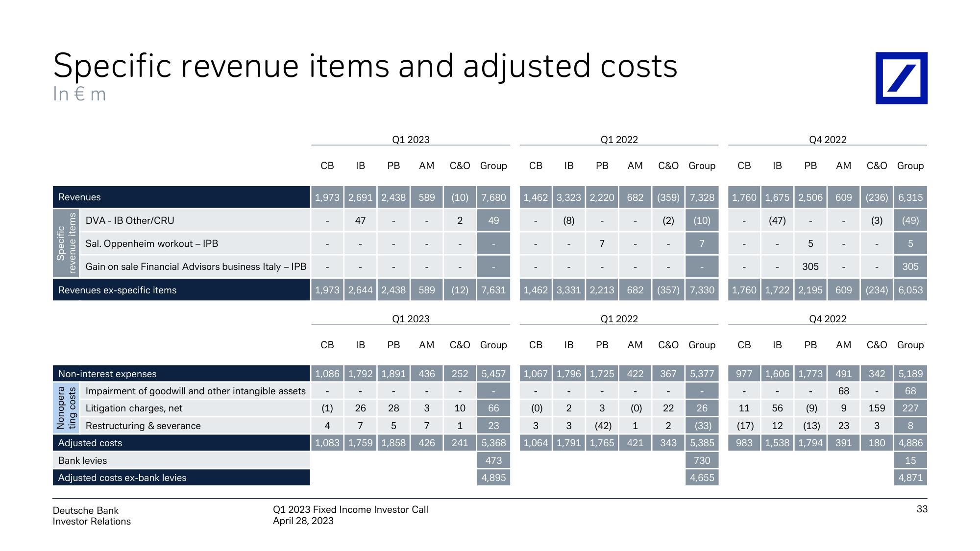Click the lower table's Q1 2022 period heading
This screenshot has height=551, width=980.
click(619, 319)
